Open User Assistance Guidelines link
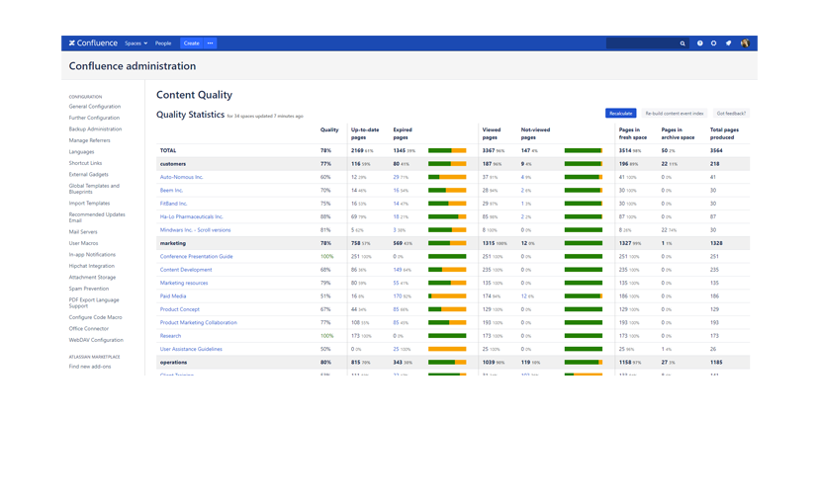 191,349
